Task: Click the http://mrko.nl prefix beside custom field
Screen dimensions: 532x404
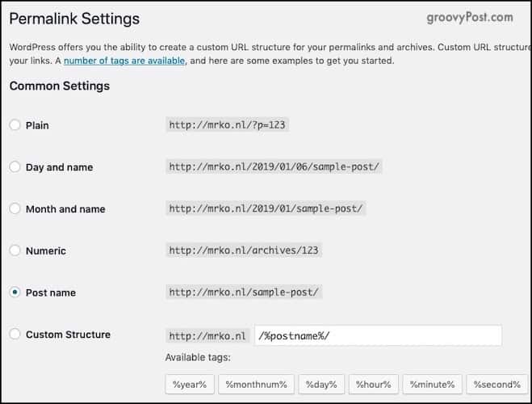Action: coord(207,336)
